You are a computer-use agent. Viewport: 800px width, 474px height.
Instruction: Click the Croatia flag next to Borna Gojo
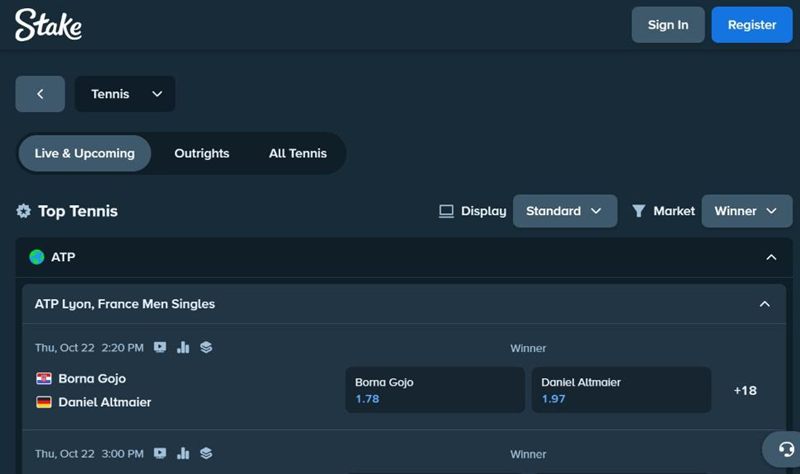[x=44, y=379]
